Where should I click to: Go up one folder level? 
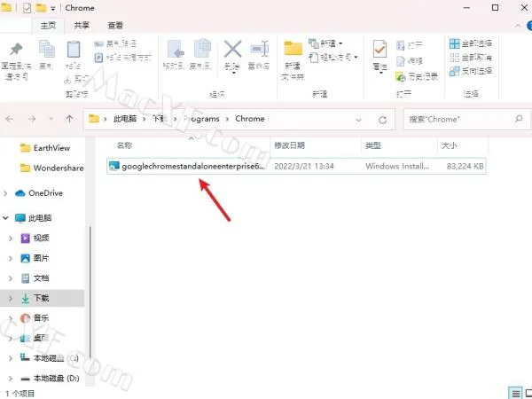[69, 119]
